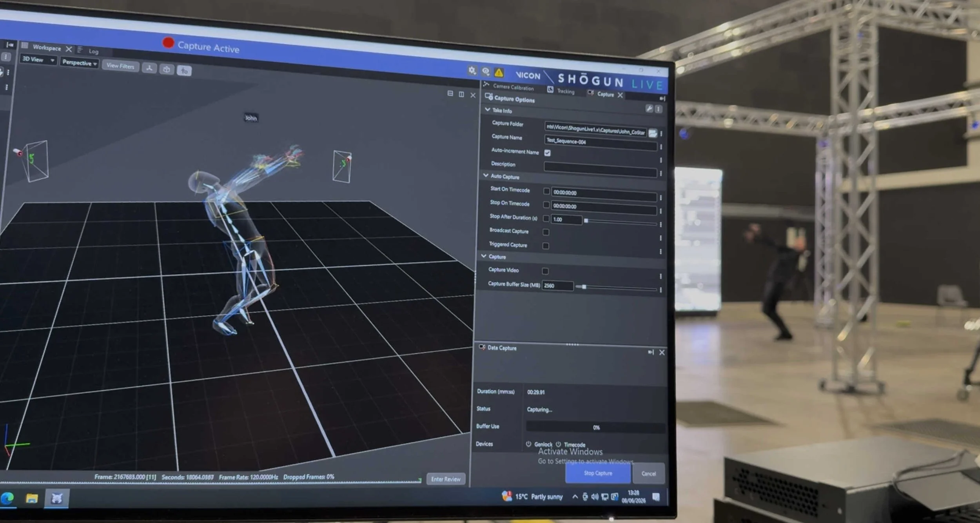This screenshot has height=523, width=980.
Task: Open the Windows notification center
Action: coord(656,497)
